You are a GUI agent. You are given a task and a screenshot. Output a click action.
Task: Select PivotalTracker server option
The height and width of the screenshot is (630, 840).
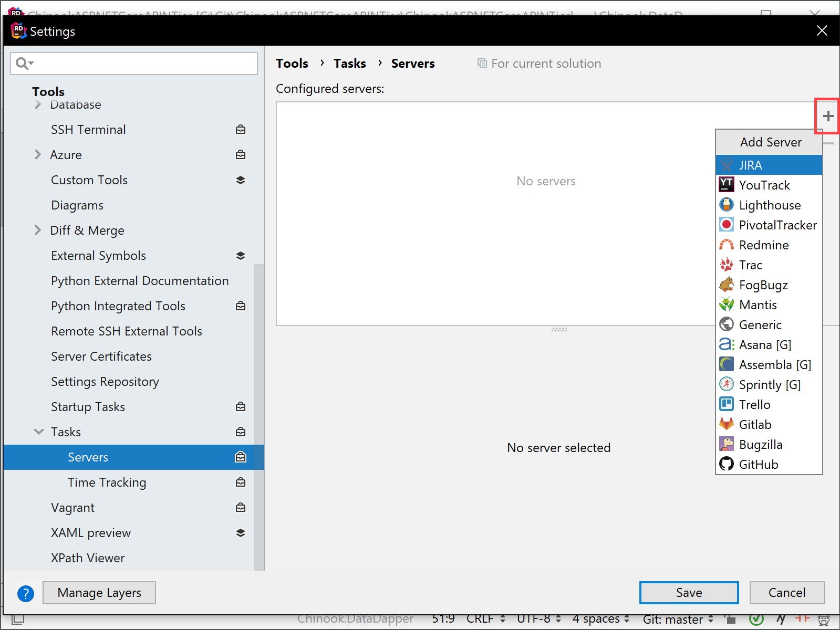769,225
